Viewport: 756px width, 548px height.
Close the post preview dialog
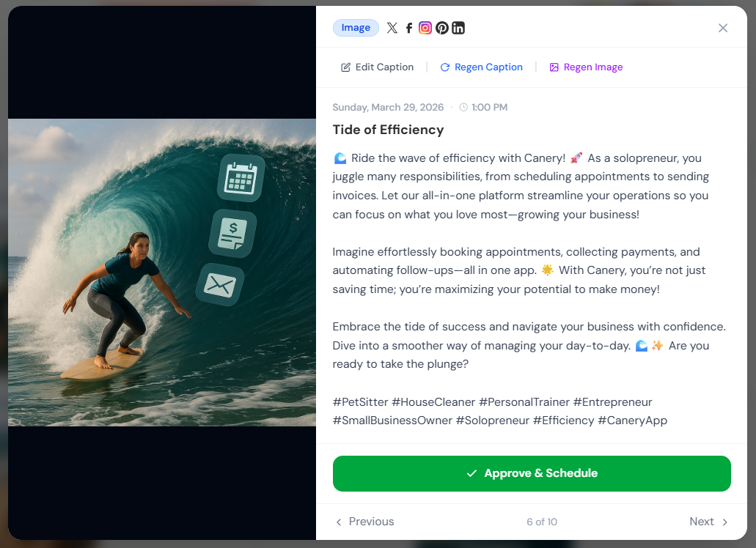[x=723, y=28]
